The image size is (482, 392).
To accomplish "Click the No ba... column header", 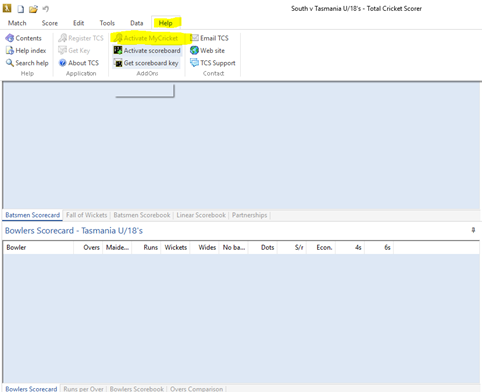I will (233, 247).
